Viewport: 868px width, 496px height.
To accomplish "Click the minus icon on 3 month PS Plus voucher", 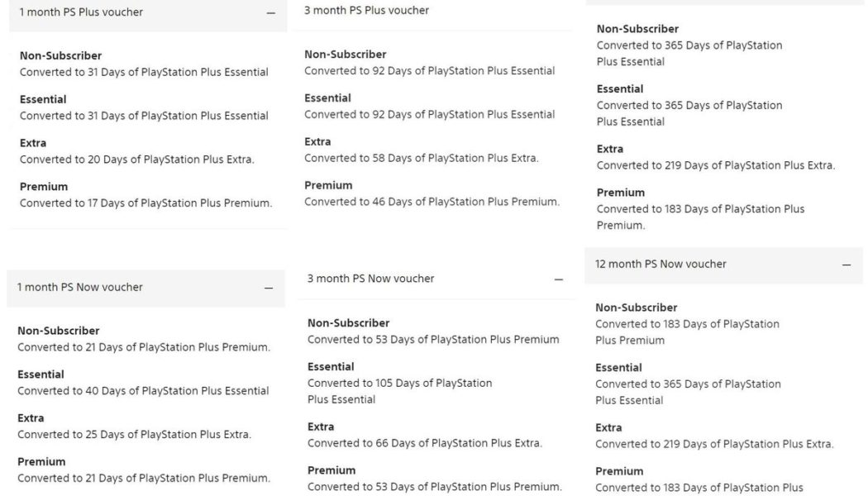I will pyautogui.click(x=560, y=9).
